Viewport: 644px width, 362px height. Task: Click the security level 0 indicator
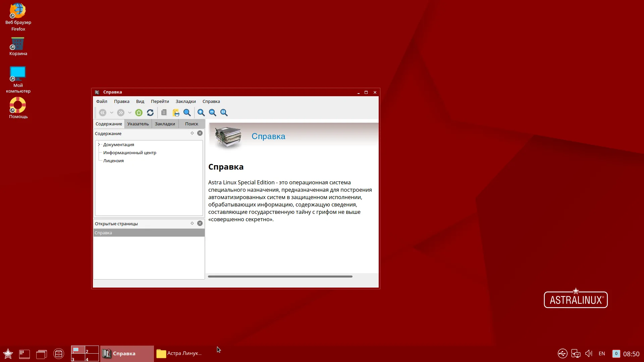point(616,354)
